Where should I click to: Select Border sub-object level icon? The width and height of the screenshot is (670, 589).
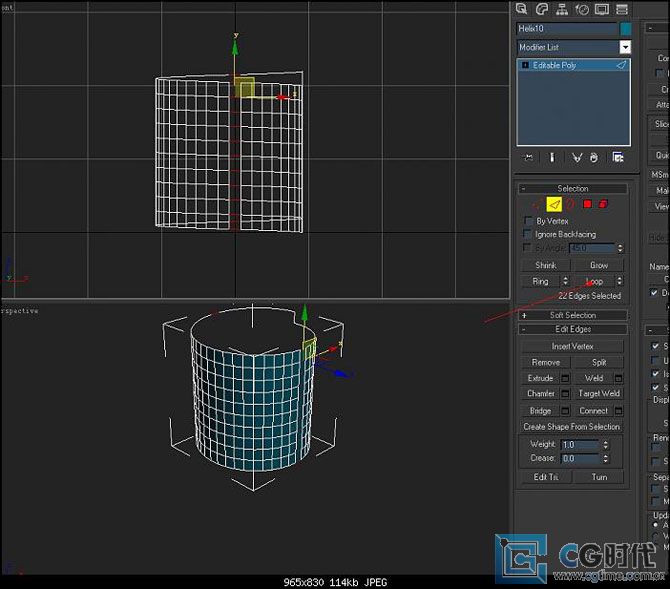point(570,205)
